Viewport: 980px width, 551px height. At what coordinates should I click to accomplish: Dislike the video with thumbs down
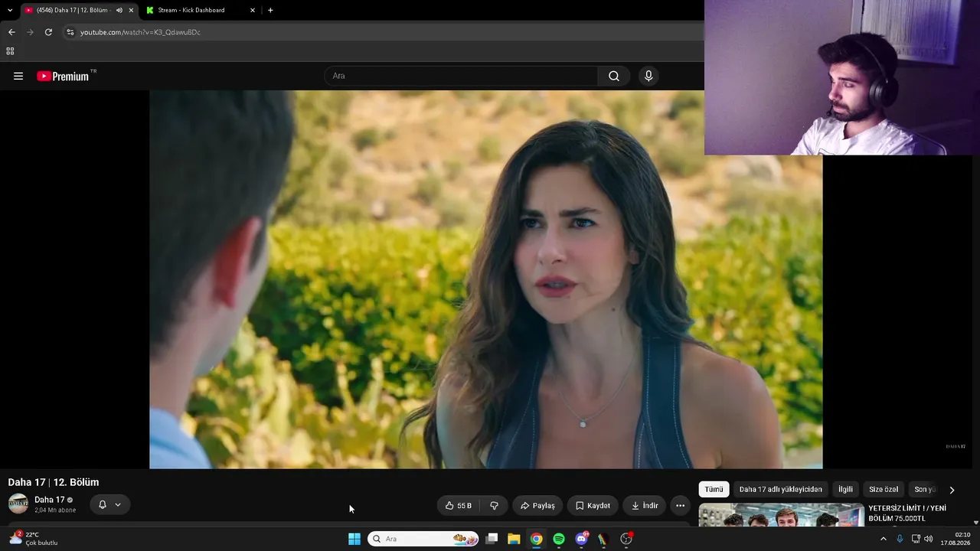pyautogui.click(x=494, y=505)
